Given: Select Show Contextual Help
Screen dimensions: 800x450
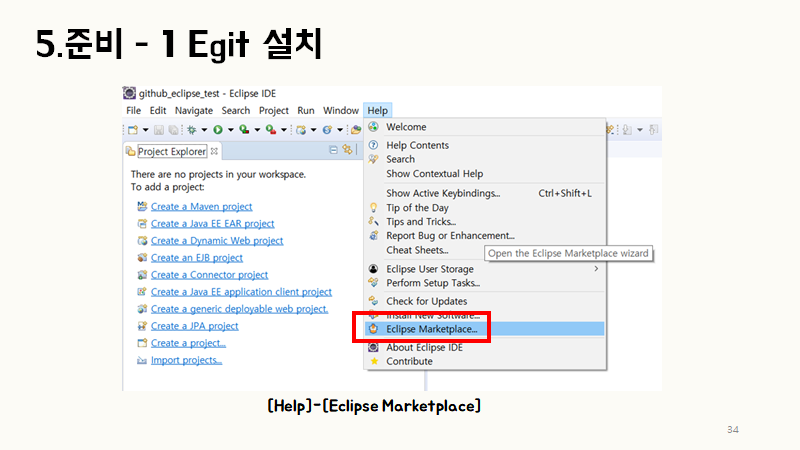Looking at the screenshot, I should (485, 174).
